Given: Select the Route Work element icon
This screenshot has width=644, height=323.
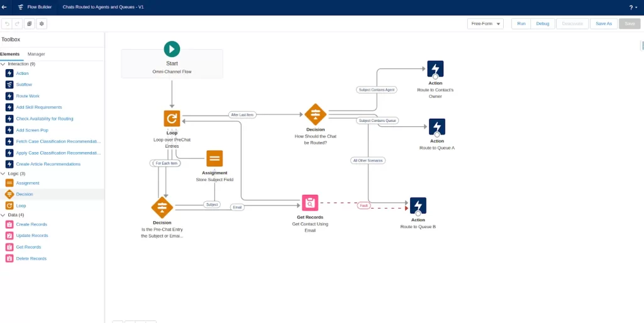Looking at the screenshot, I should tap(9, 96).
